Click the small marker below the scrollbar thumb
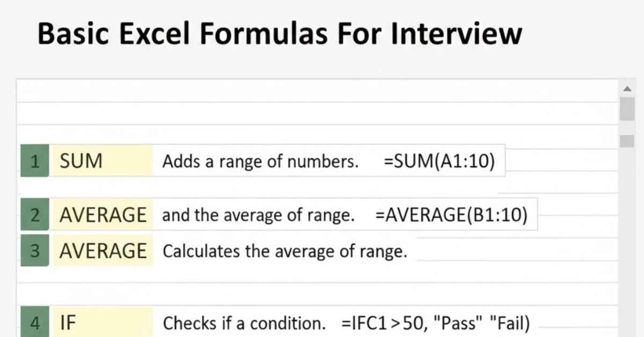 tap(627, 141)
